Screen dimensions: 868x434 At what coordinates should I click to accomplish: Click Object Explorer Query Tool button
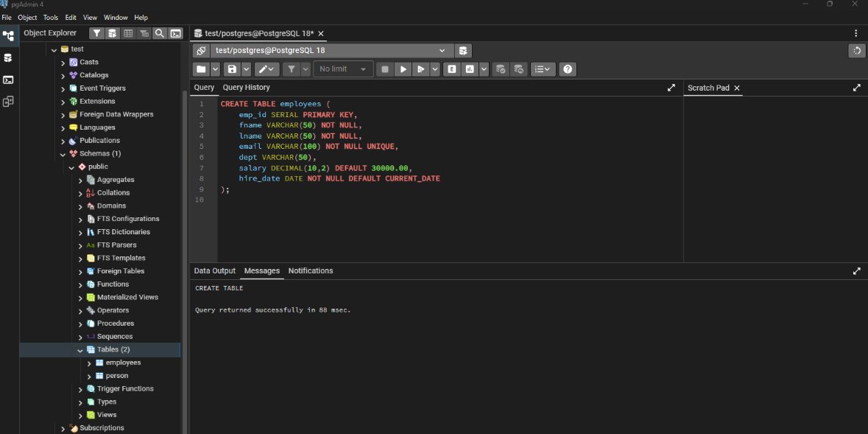(x=113, y=33)
